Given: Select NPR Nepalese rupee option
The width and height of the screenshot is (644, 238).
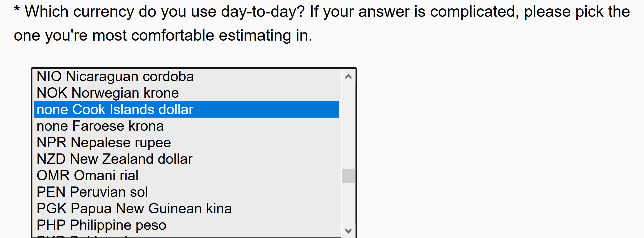Looking at the screenshot, I should click(x=186, y=143).
